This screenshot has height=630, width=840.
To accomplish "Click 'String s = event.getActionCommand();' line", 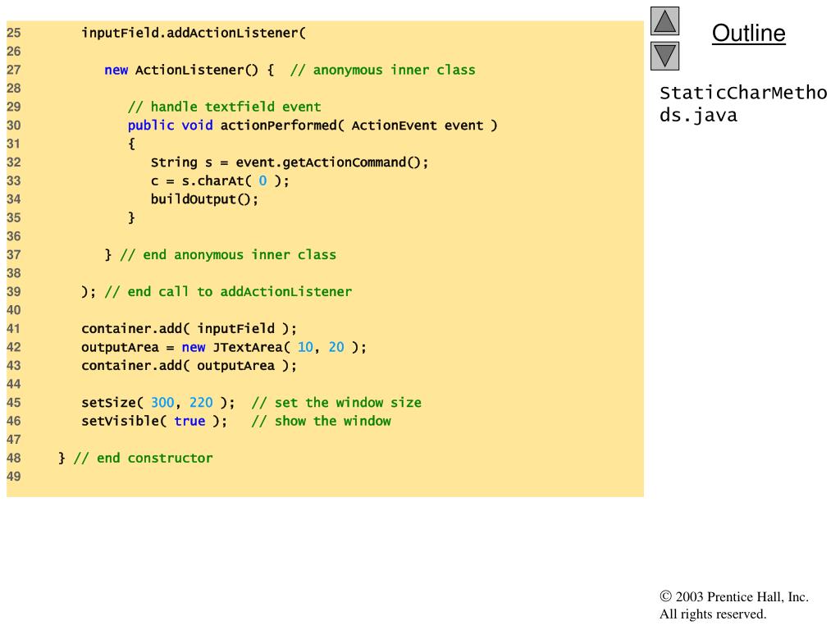I will point(290,162).
